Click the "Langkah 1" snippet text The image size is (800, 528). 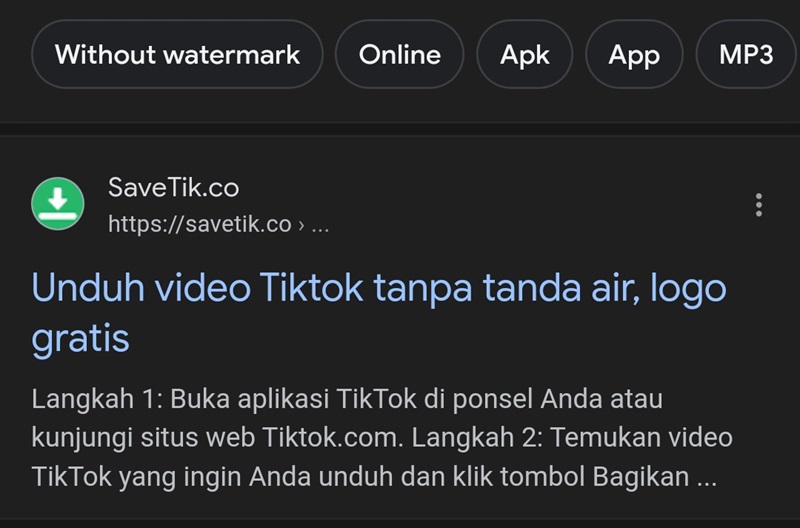pos(94,399)
